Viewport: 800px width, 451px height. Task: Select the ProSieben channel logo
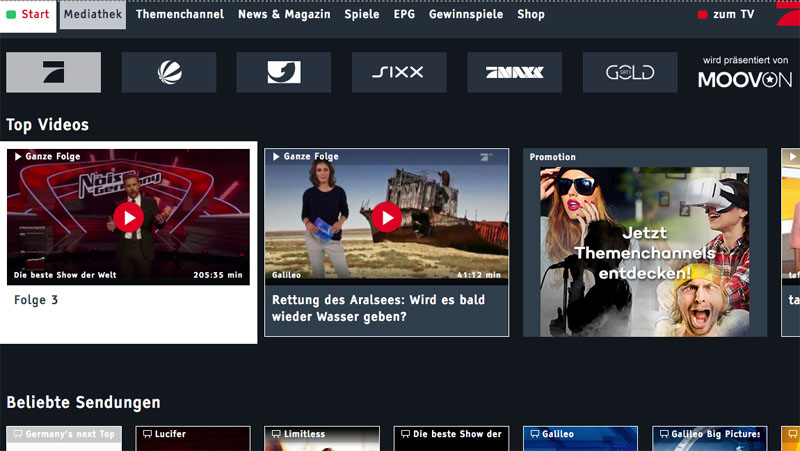[x=54, y=72]
